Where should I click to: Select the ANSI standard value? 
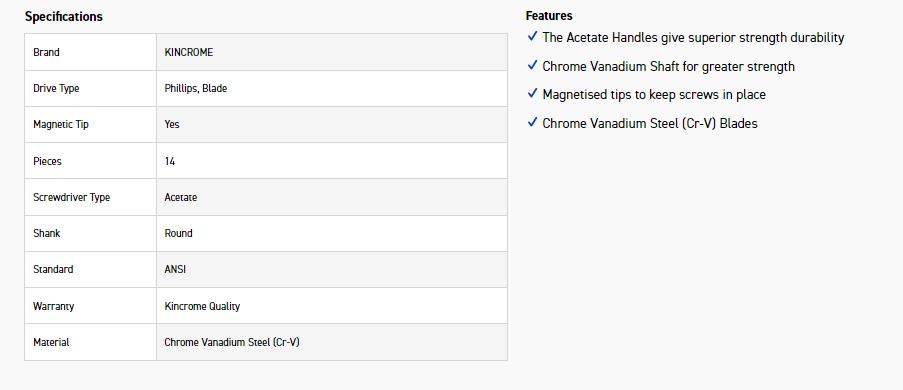pyautogui.click(x=174, y=269)
